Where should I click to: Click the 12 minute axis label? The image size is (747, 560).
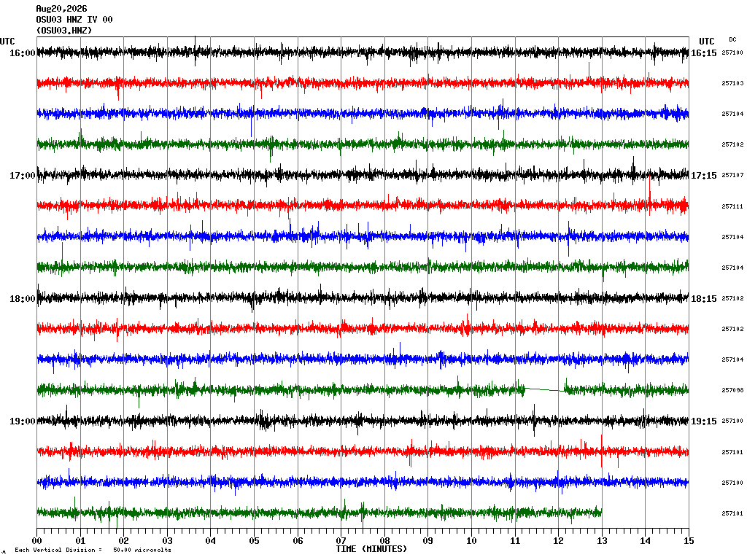point(558,541)
